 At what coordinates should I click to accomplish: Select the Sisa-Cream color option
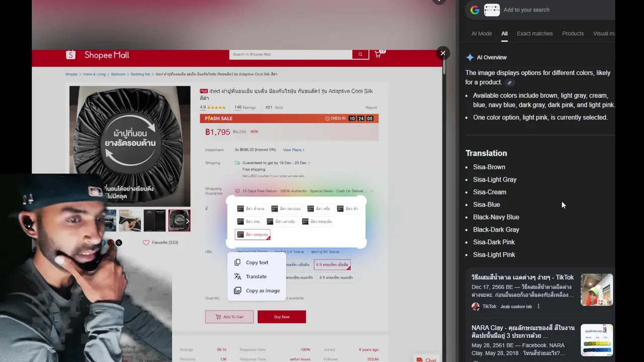(319, 209)
